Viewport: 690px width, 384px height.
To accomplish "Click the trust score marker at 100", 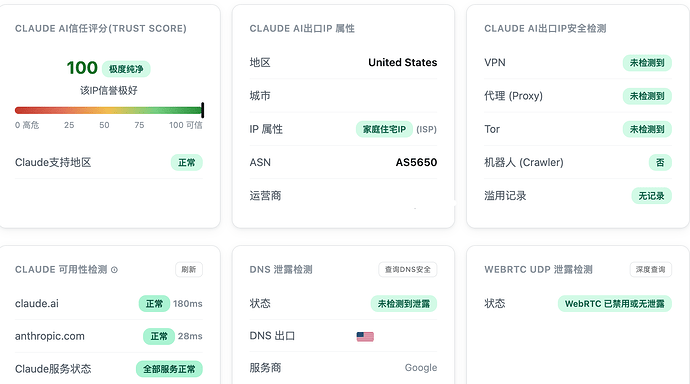I will pos(202,110).
